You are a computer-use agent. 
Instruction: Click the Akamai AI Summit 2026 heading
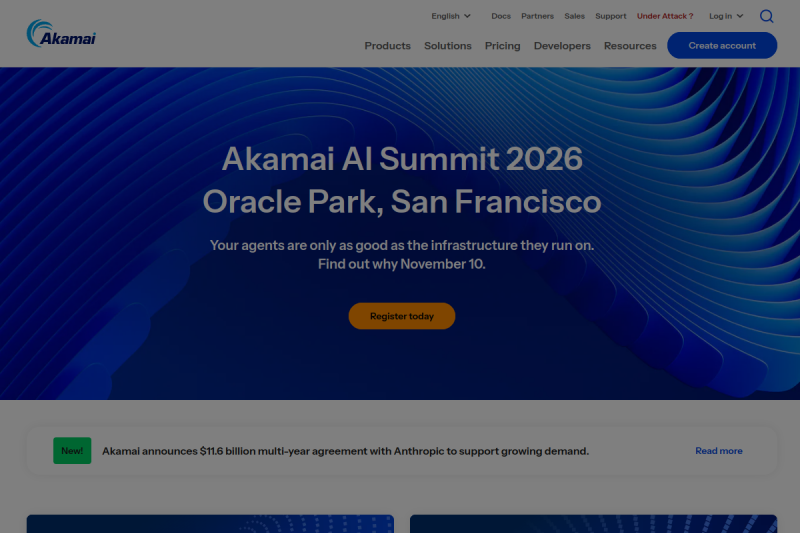(402, 159)
